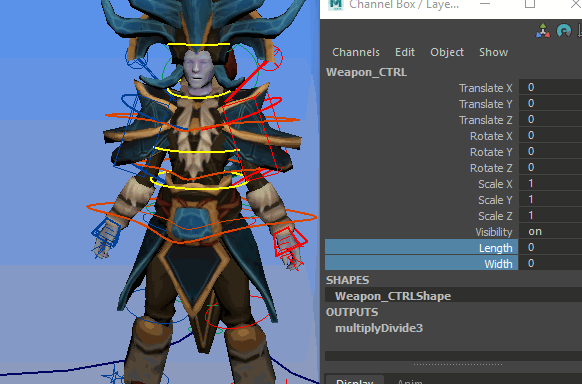This screenshot has width=582, height=384.
Task: Switch to the Anim tab
Action: [x=410, y=381]
